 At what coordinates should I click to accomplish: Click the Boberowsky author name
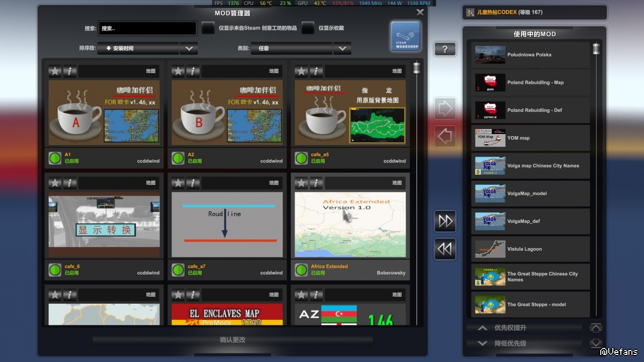(x=391, y=273)
